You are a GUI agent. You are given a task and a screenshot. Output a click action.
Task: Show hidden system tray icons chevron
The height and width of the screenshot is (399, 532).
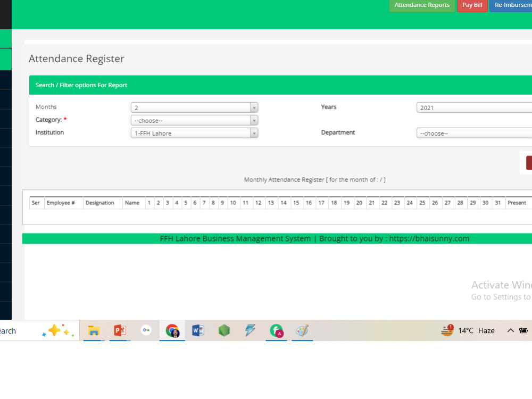pos(510,330)
